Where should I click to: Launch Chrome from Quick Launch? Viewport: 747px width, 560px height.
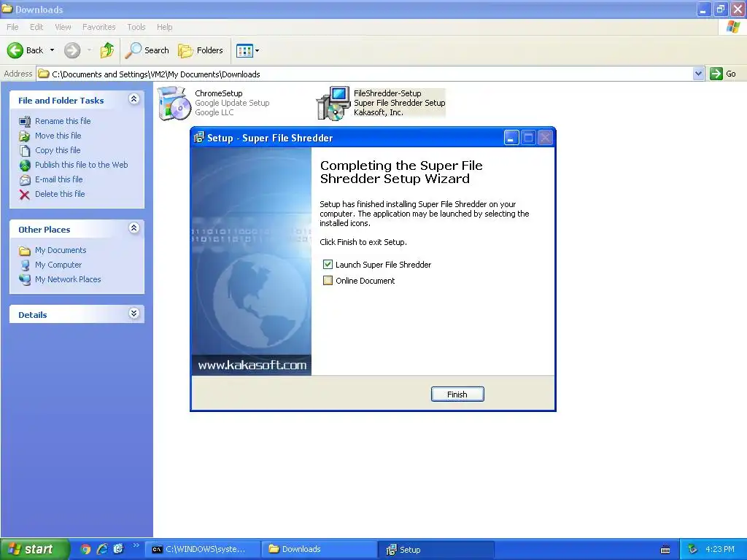85,549
